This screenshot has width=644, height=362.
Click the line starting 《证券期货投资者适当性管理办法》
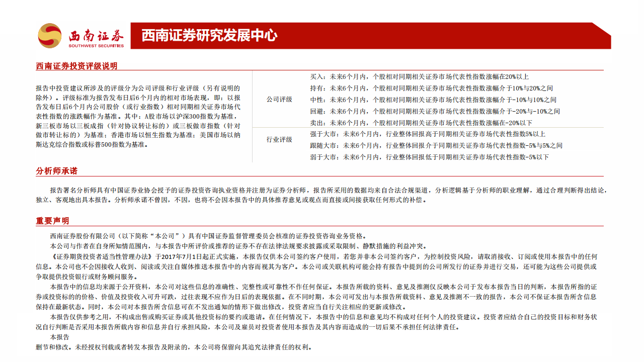pyautogui.click(x=324, y=256)
